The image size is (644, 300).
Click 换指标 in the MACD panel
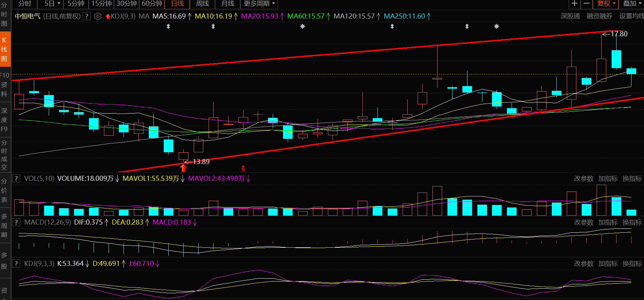pos(632,222)
